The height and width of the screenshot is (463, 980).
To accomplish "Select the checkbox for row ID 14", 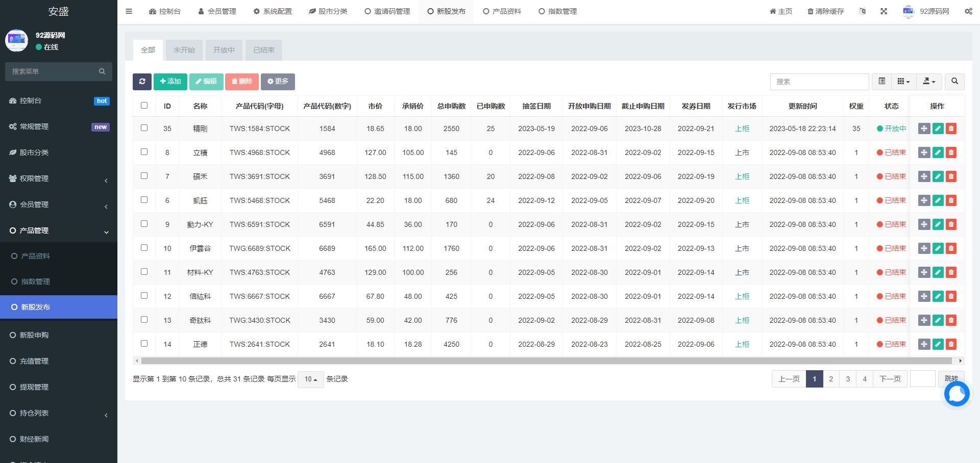I will [144, 344].
